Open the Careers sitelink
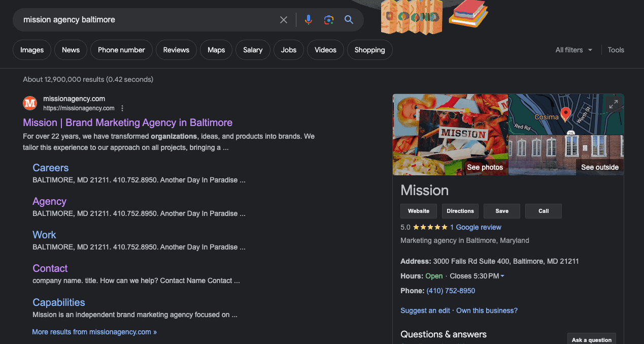Image resolution: width=644 pixels, height=344 pixels. coord(51,168)
